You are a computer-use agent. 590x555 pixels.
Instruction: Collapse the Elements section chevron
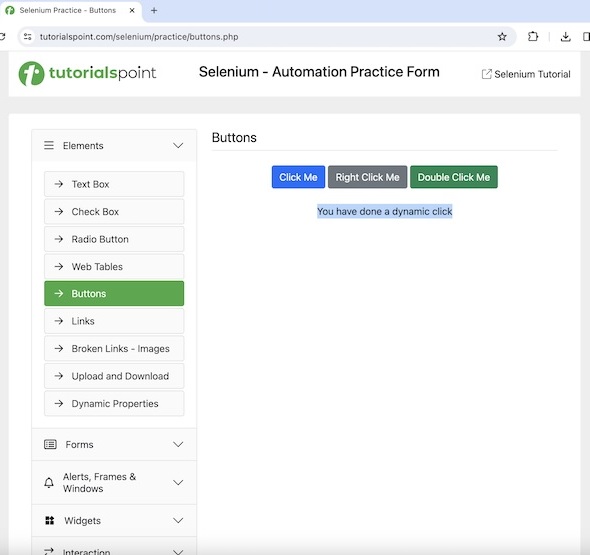[x=178, y=145]
